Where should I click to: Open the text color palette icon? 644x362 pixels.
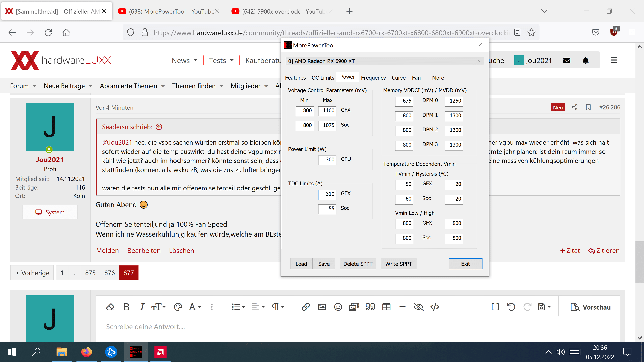178,307
